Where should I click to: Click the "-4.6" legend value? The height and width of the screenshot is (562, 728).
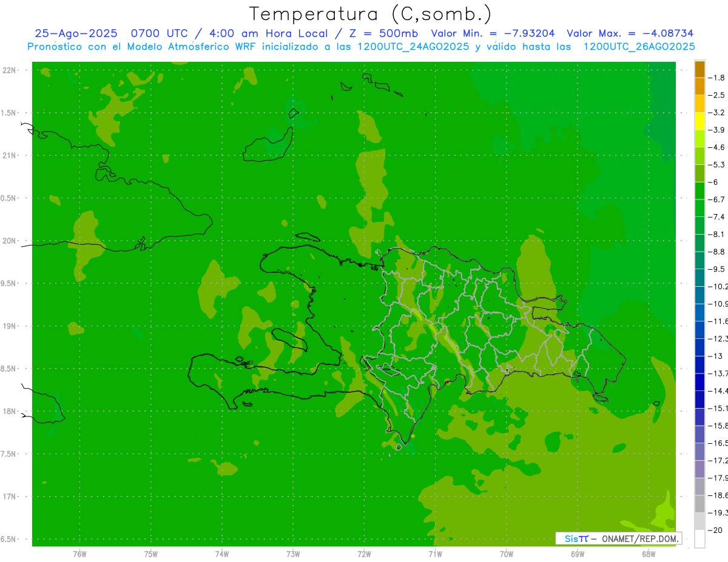click(717, 147)
